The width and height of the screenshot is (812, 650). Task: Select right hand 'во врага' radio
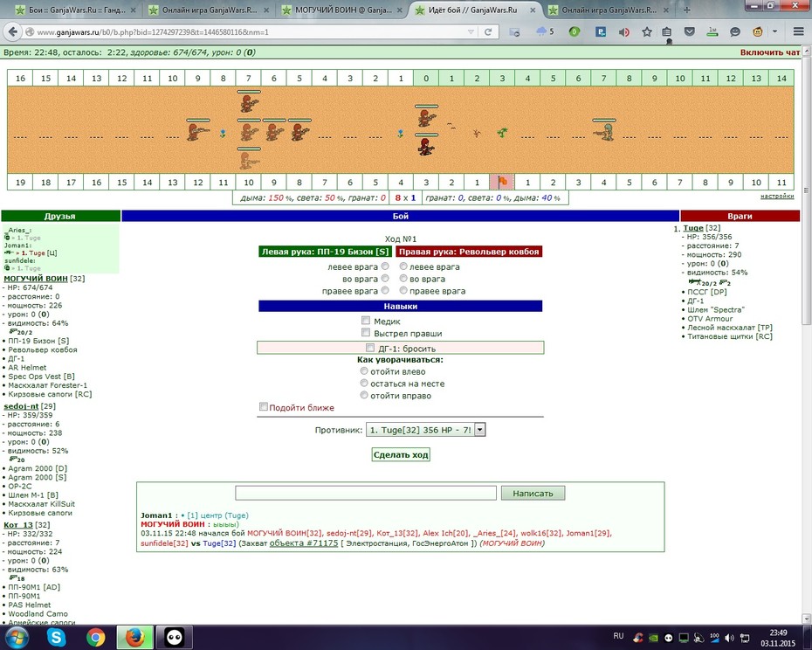[403, 279]
